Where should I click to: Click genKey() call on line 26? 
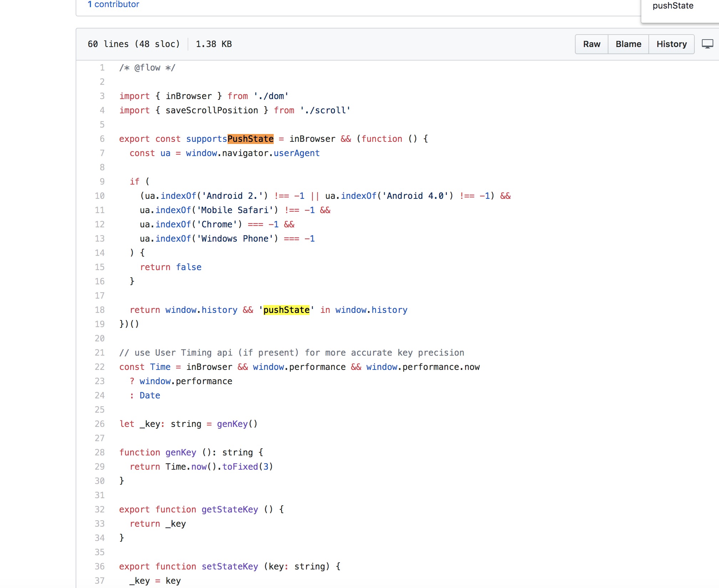[x=237, y=424]
